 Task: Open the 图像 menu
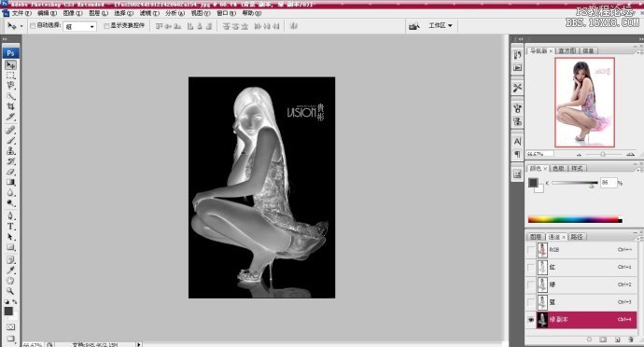[73, 13]
